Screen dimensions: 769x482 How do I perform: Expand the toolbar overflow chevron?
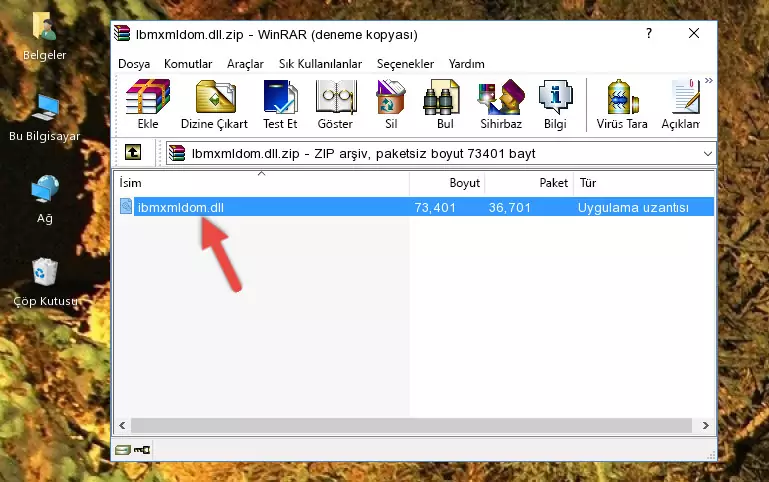pyautogui.click(x=709, y=81)
